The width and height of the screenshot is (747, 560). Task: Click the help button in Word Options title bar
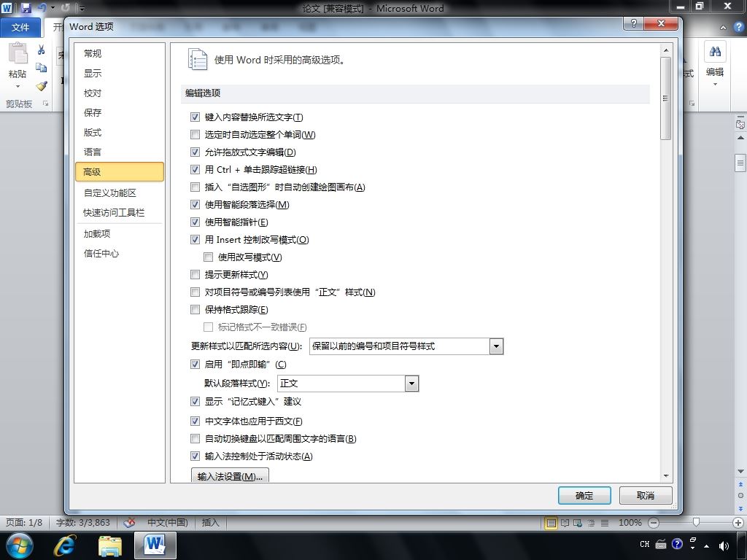tap(634, 23)
